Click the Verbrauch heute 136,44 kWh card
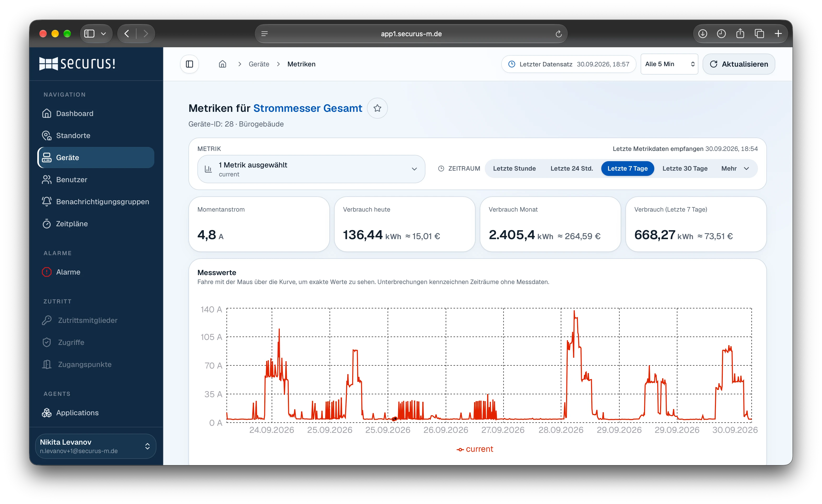This screenshot has height=504, width=822. (x=405, y=224)
